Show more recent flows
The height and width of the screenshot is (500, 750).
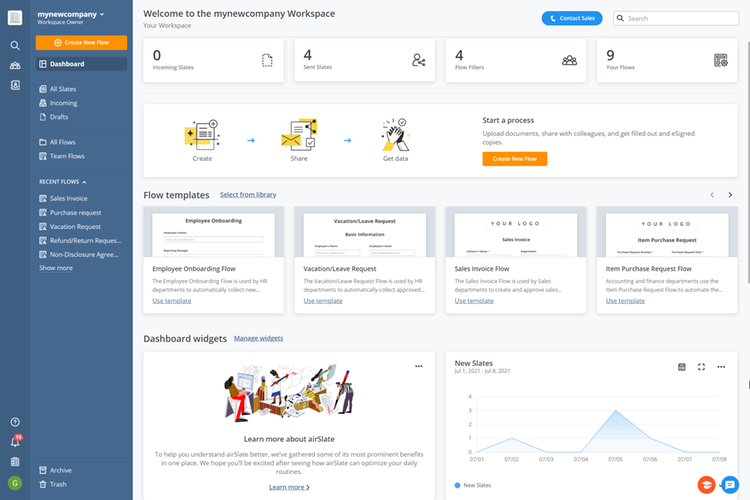(56, 268)
